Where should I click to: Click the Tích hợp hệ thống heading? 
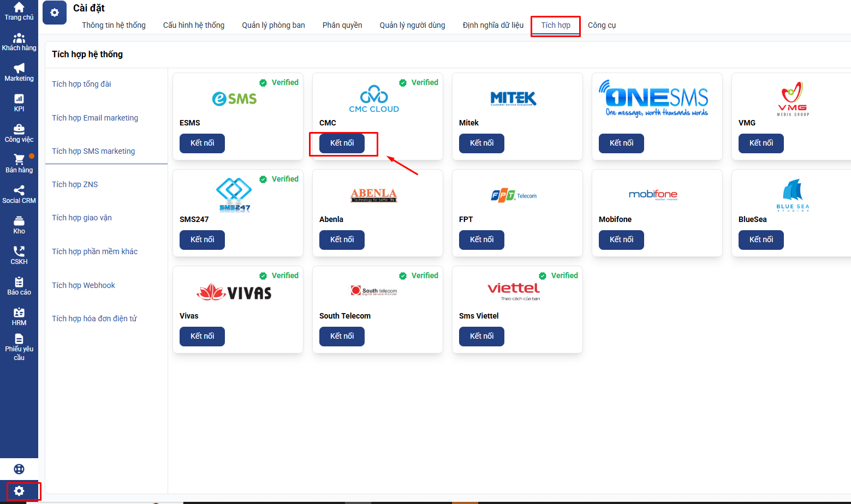pos(87,54)
